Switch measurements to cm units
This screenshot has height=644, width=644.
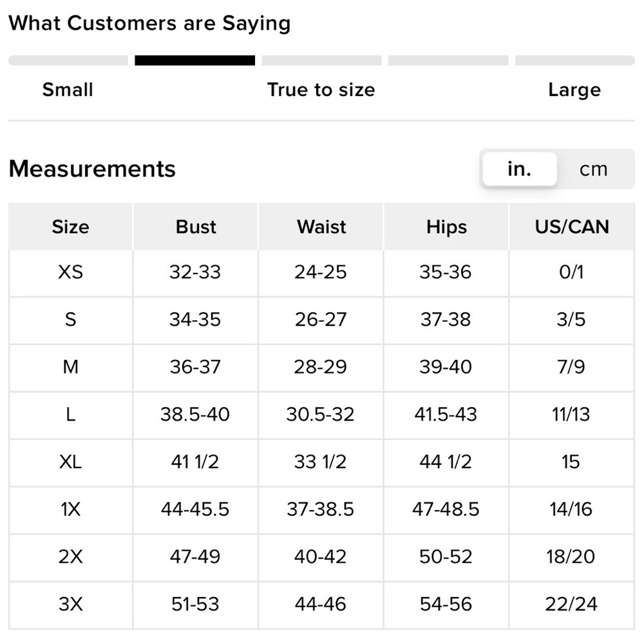pyautogui.click(x=593, y=169)
